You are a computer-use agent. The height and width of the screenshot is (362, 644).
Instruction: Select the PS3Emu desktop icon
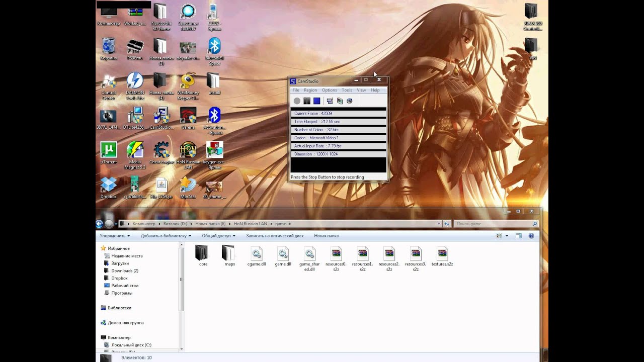pyautogui.click(x=135, y=49)
